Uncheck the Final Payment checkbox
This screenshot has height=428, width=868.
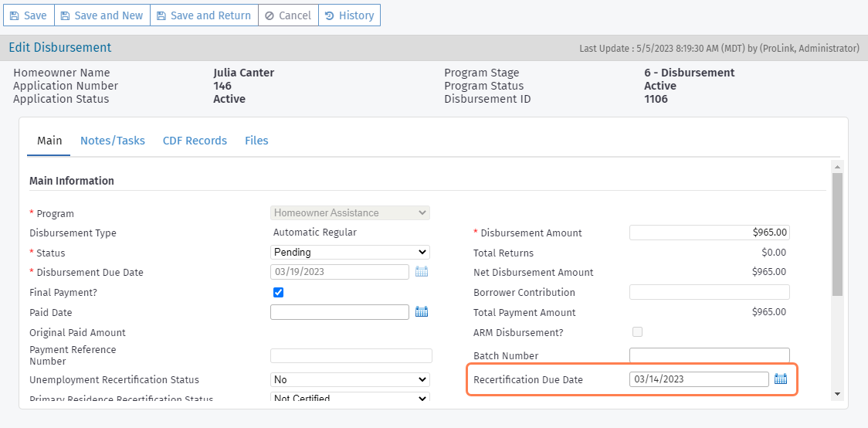point(279,293)
